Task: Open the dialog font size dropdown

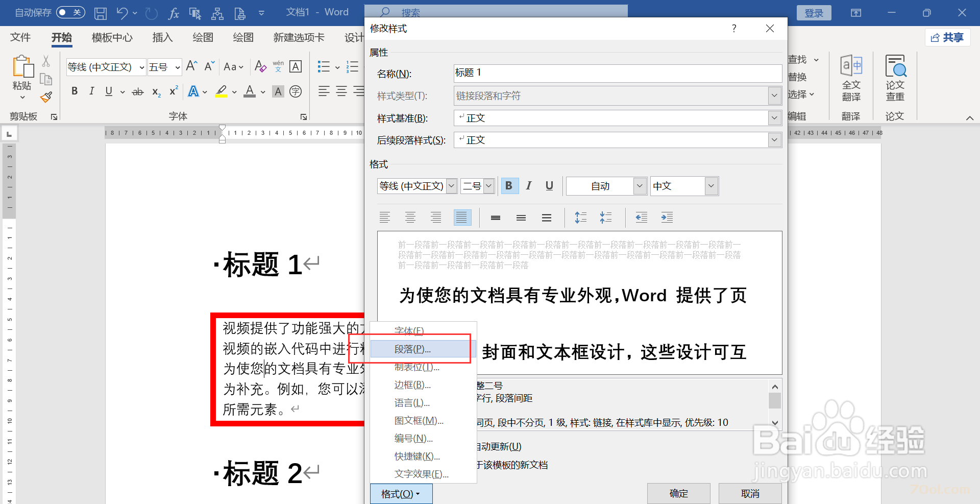Action: pyautogui.click(x=488, y=186)
